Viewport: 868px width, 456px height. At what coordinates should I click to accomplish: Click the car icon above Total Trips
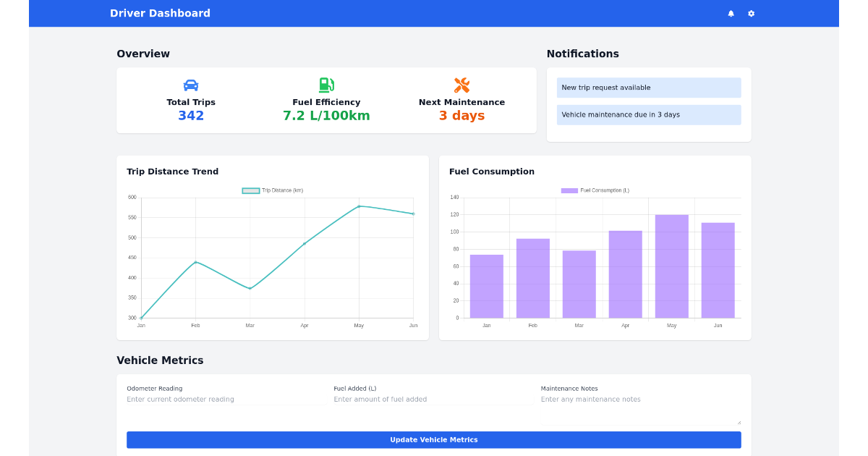pyautogui.click(x=190, y=84)
